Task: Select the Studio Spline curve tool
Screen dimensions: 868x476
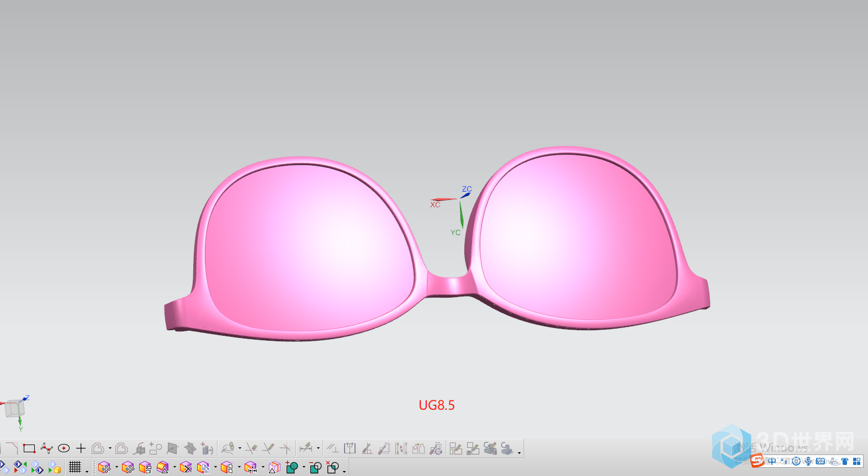Action: tap(46, 448)
